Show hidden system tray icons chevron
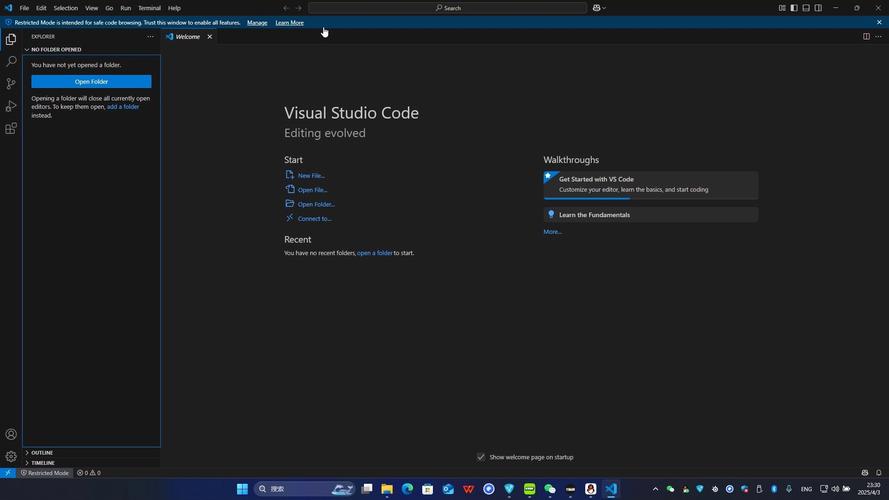 tap(655, 489)
